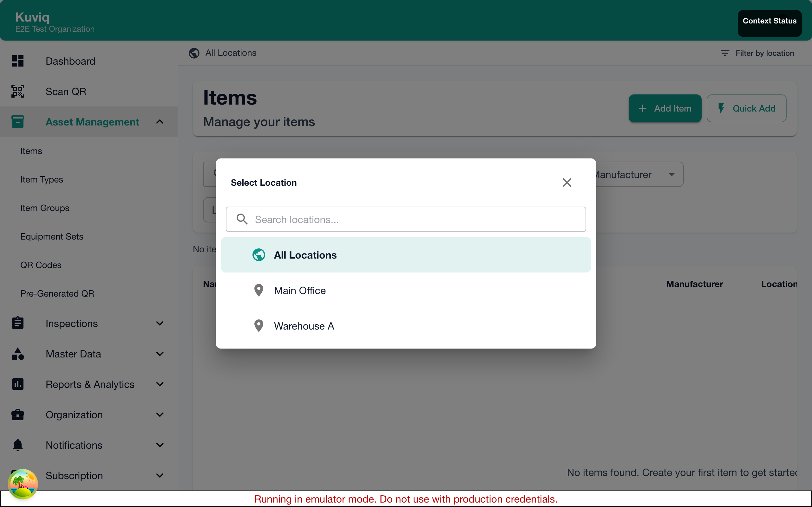Click the Master Data icon in sidebar
Image resolution: width=812 pixels, height=507 pixels.
(x=17, y=354)
